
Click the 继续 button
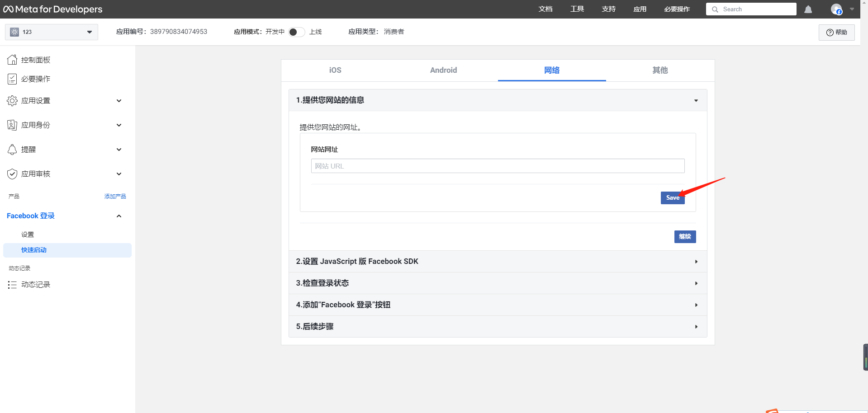[685, 237]
